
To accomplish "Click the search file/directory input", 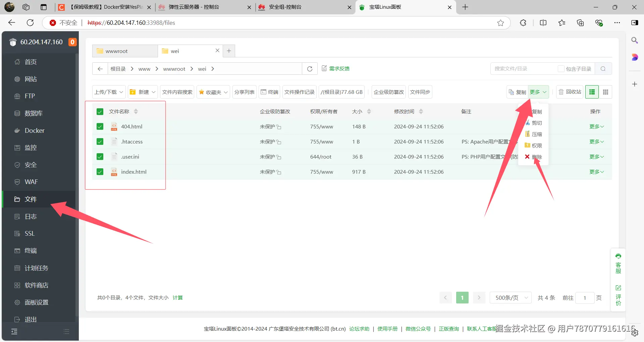I will pos(523,69).
